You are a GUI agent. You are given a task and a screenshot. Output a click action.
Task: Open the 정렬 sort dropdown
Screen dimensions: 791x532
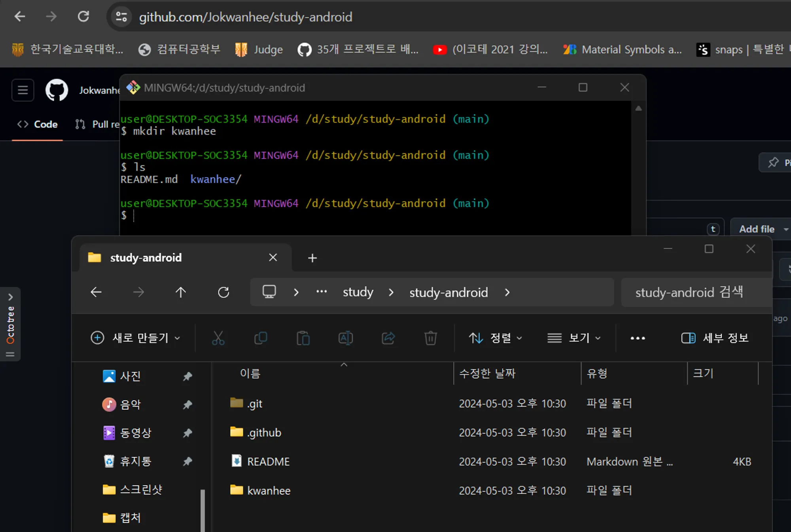(496, 338)
